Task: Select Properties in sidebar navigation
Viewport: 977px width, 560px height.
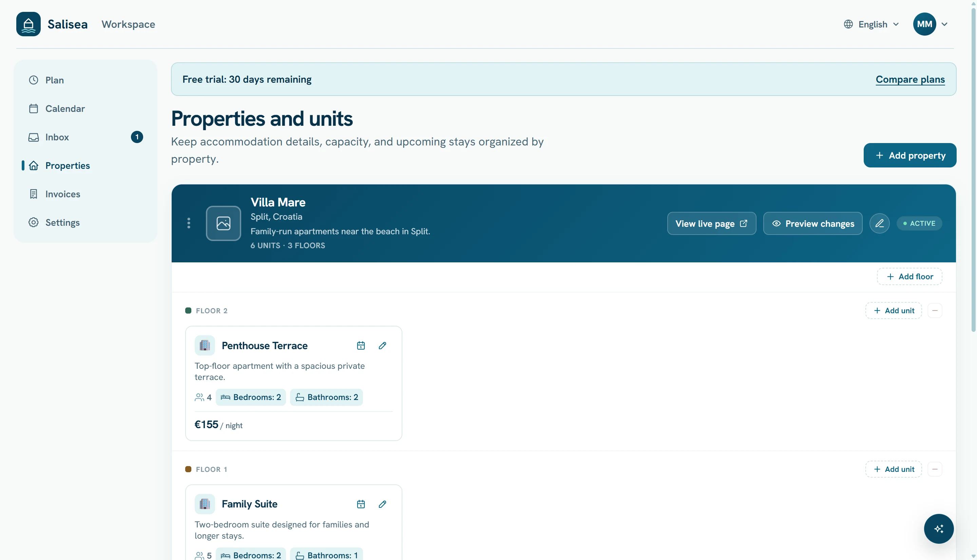Action: coord(85,165)
